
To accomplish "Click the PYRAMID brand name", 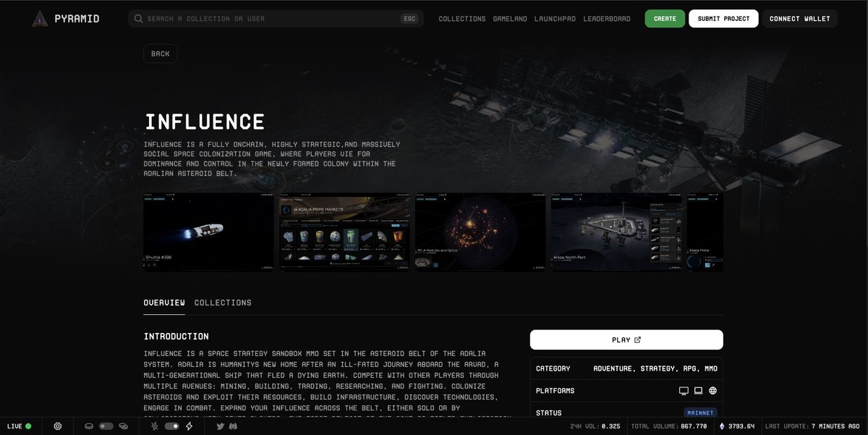I will (x=77, y=19).
